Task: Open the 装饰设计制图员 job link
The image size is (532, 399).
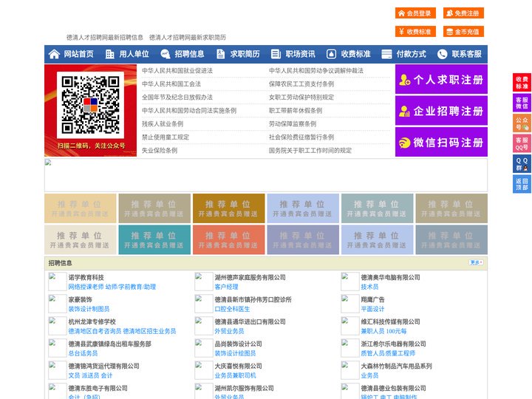Action: [x=89, y=309]
